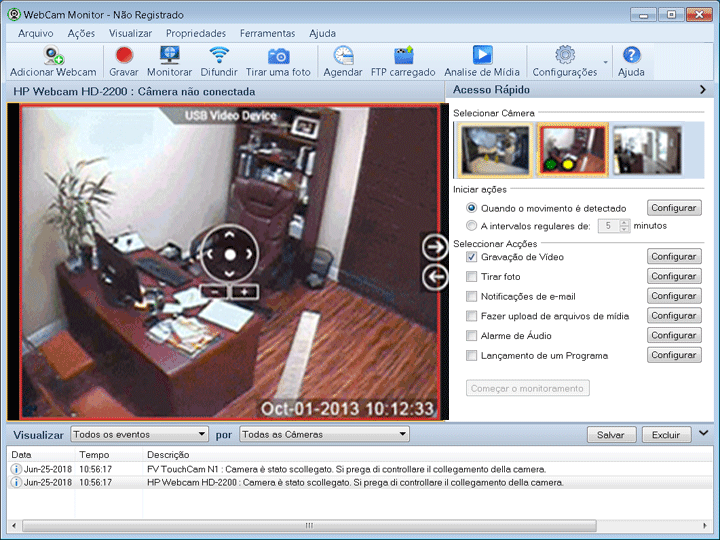The image size is (720, 540).
Task: Click the FTP carregado icon
Action: pos(403,56)
